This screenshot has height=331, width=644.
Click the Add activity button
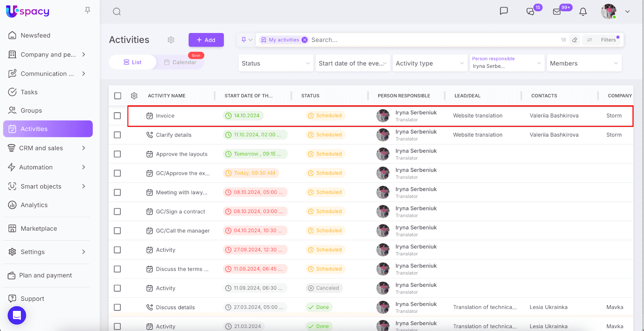(x=206, y=40)
